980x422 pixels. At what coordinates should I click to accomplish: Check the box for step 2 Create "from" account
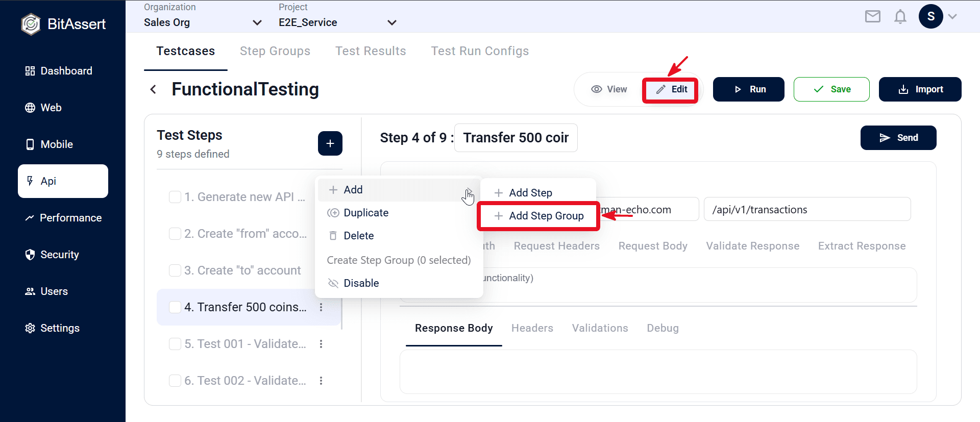coord(175,234)
